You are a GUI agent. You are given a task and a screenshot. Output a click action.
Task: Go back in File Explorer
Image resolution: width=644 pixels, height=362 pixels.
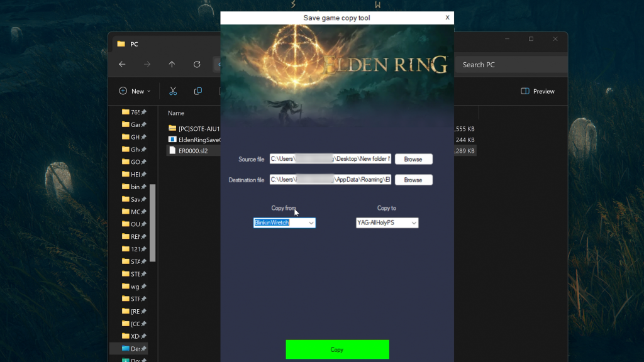pos(122,65)
